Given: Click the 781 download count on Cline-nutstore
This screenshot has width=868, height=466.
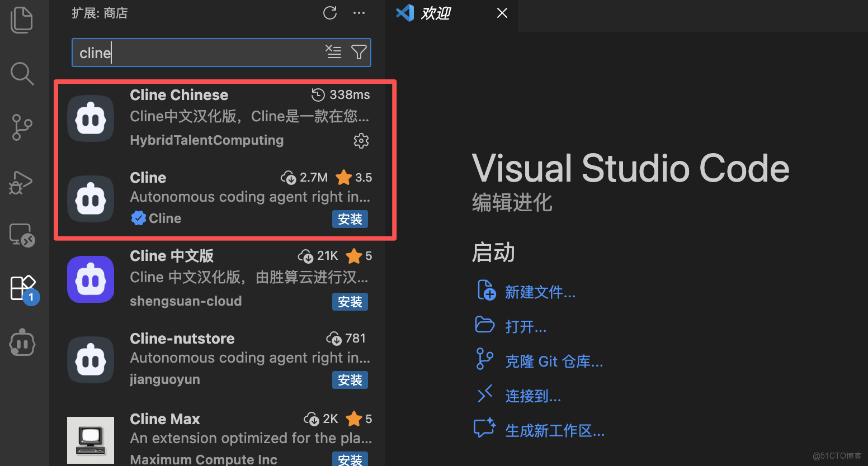Looking at the screenshot, I should tap(346, 339).
